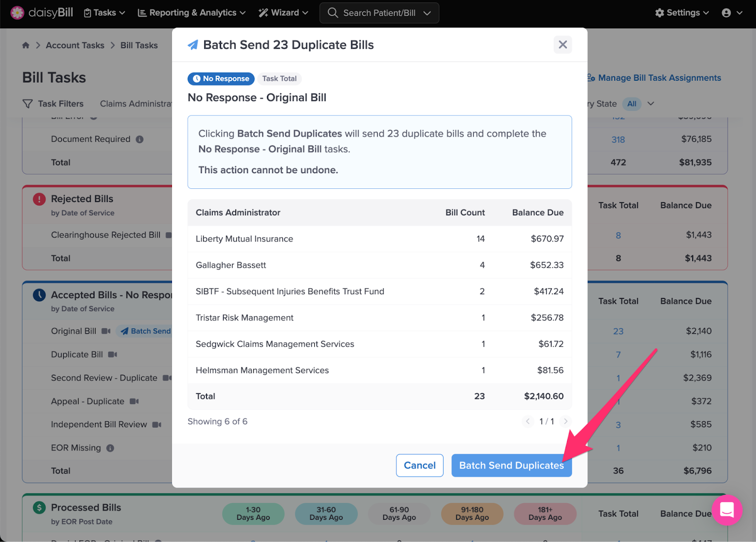Open Clearinghouse Rejected Bill total 8
The height and width of the screenshot is (542, 756).
point(618,235)
